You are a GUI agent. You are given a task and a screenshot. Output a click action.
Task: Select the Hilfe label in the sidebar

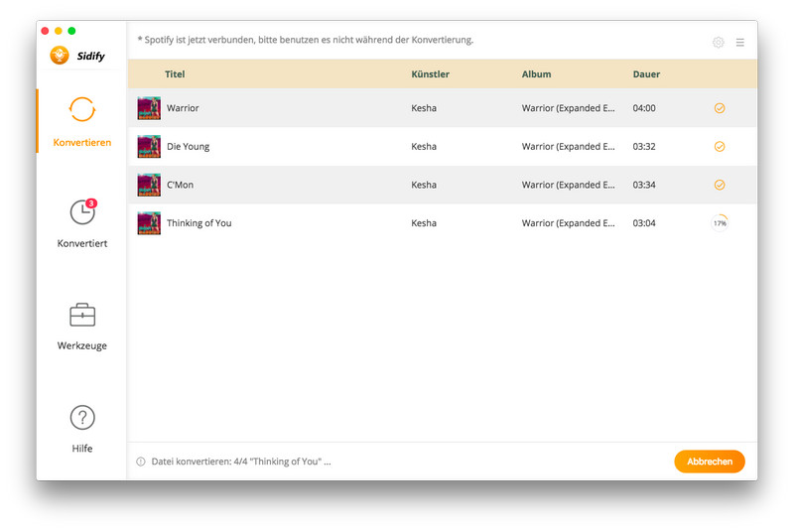[x=82, y=449]
